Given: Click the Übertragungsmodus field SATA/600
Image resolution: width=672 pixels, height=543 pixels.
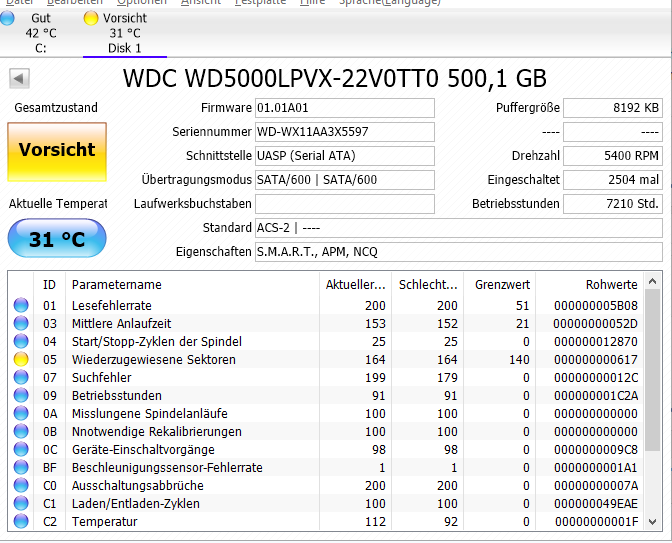Looking at the screenshot, I should (x=345, y=180).
